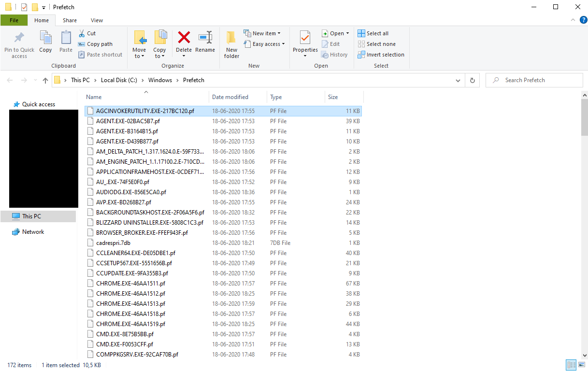Click Local Disk (C:) in breadcrumb

[x=119, y=80]
